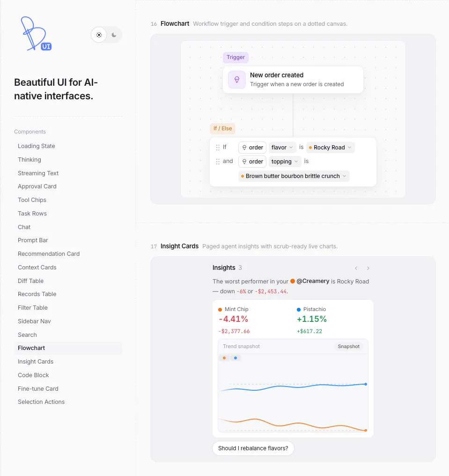Viewport: 449px width, 476px height.
Task: Click the orange Mint Chip legend dot in chart
Action: (224, 358)
